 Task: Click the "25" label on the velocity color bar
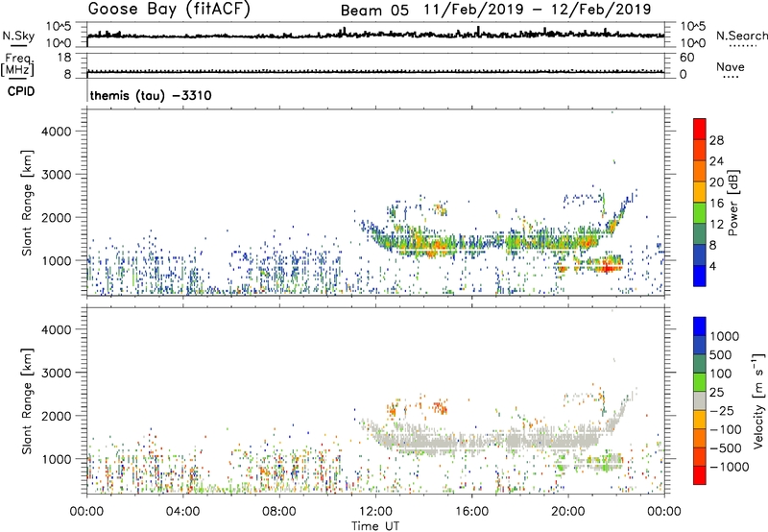click(716, 393)
